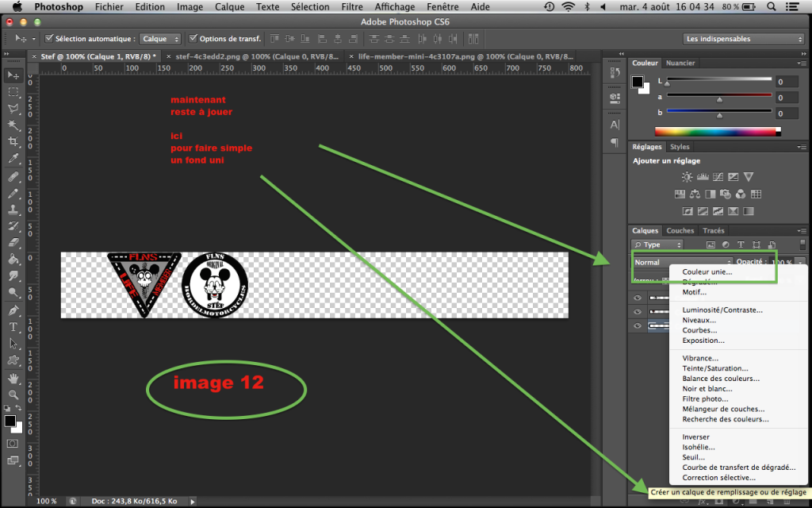The width and height of the screenshot is (812, 508).
Task: Open the Couleur panel options menu
Action: [x=802, y=63]
